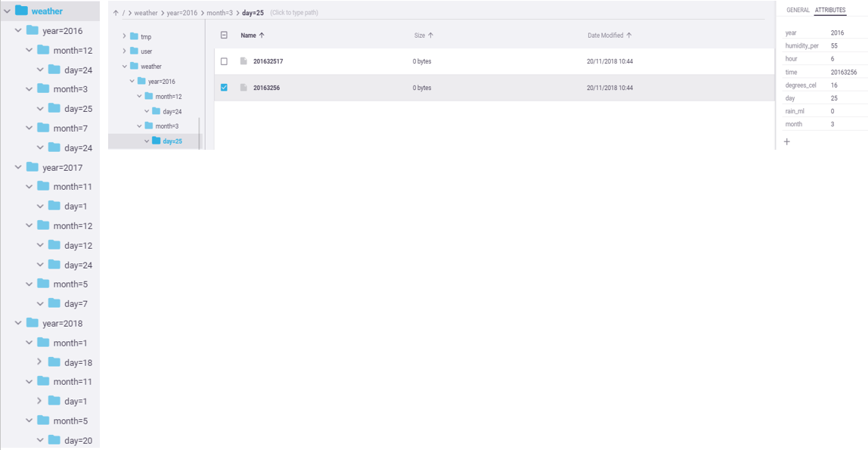Click the sort arrow on Date Modified column

[x=628, y=35]
